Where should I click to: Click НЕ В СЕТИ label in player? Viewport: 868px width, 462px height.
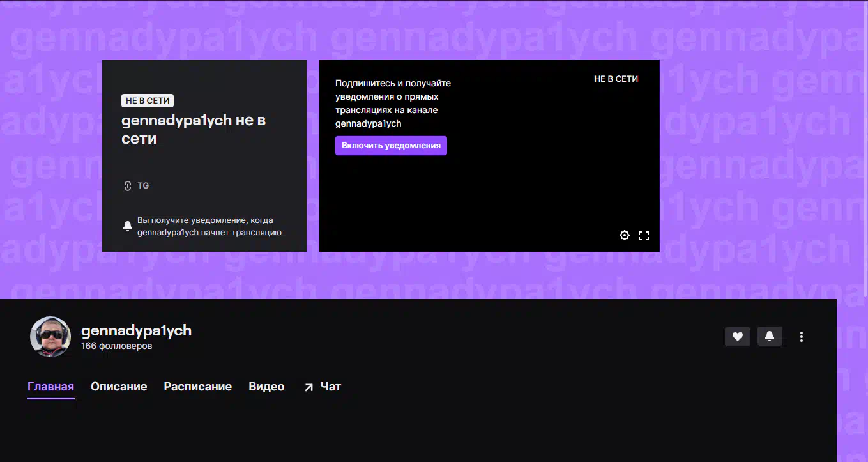tap(616, 79)
